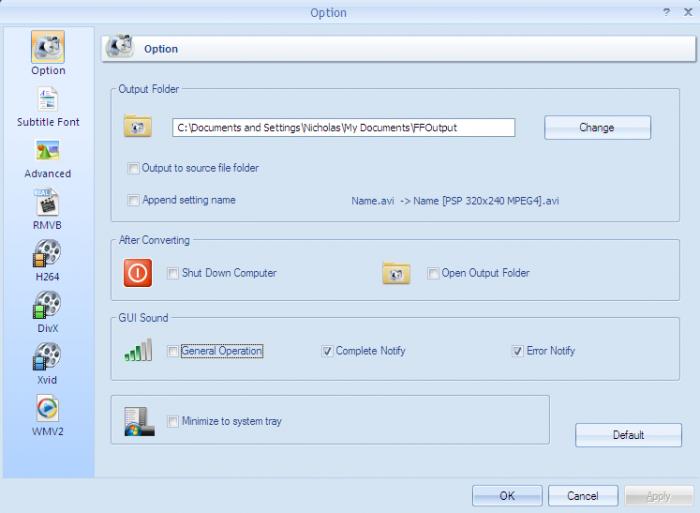Click into the output folder path field
The height and width of the screenshot is (513, 700).
click(343, 128)
